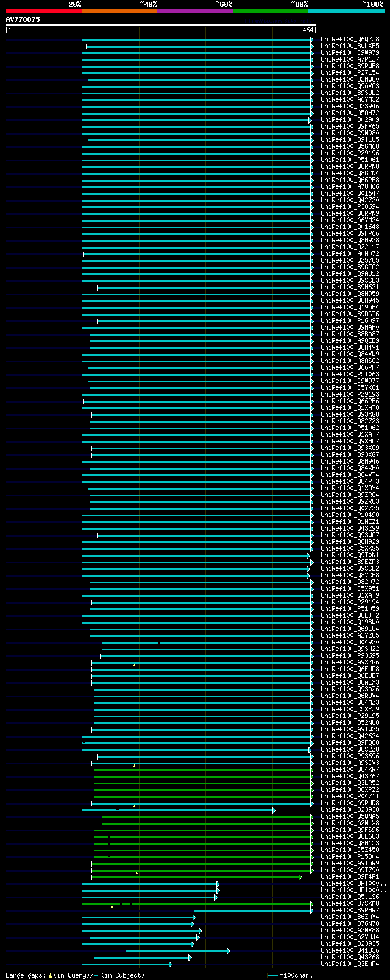390x980 pixels.
Task: Select the UniRef100_P29196 label
Action: click(350, 153)
